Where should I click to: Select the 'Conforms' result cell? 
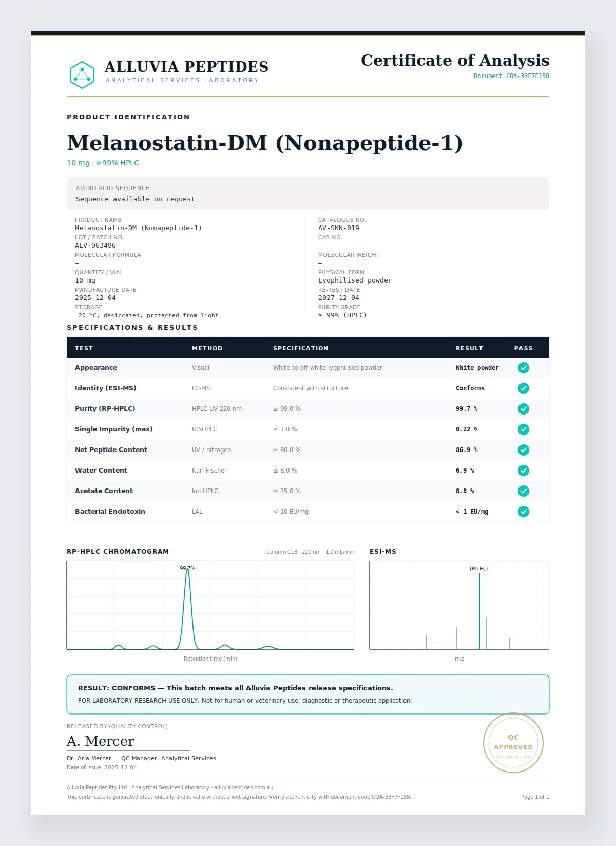tap(470, 388)
